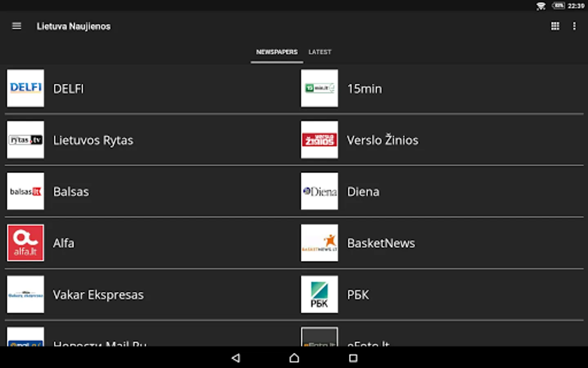Tap the Android recent apps button

pos(353,358)
